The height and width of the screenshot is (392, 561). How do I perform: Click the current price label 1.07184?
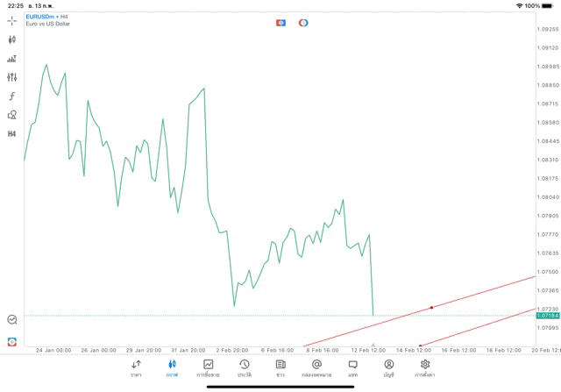click(547, 316)
